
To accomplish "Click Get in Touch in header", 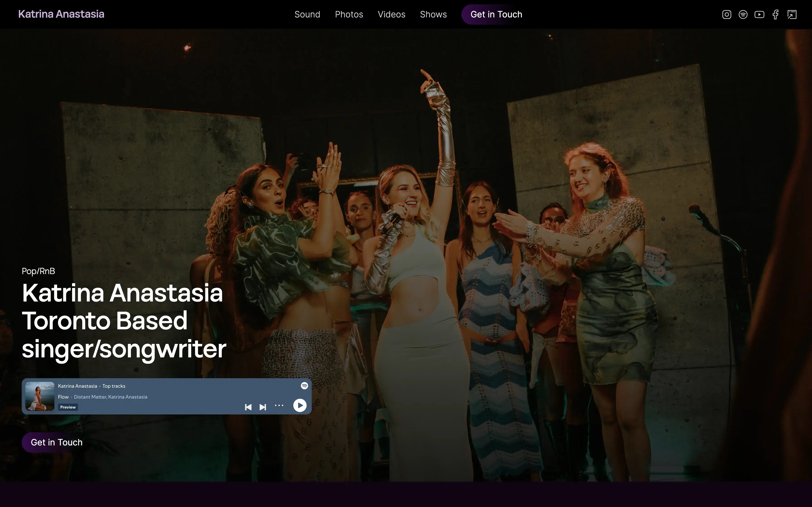I will (x=496, y=14).
